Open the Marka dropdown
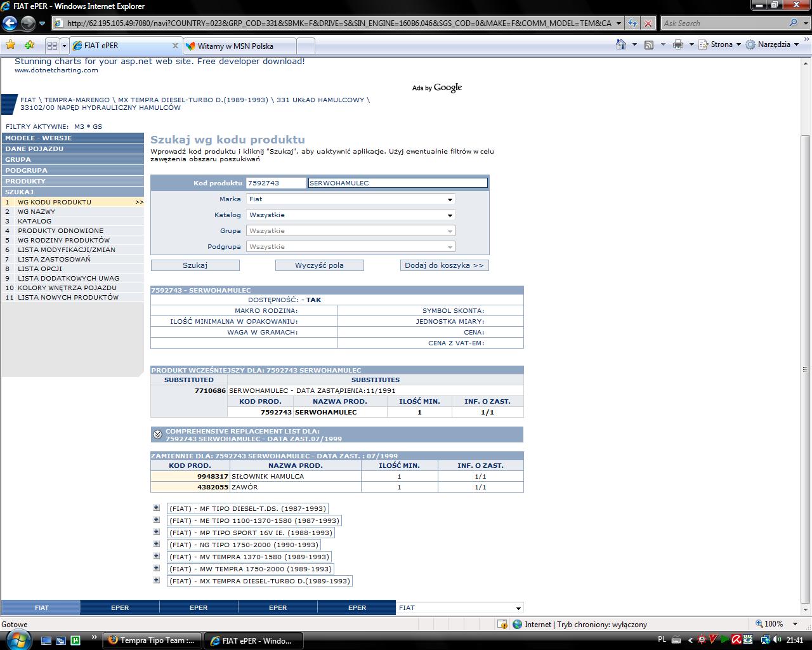 pos(351,199)
